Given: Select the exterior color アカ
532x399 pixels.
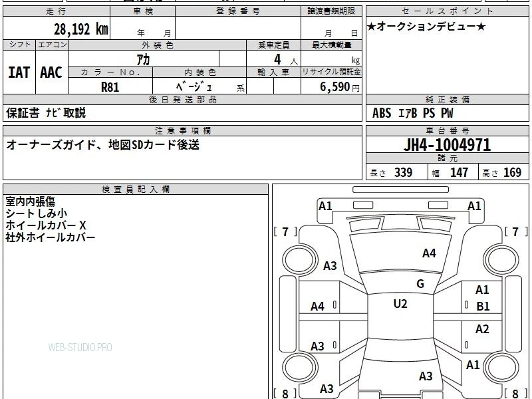Looking at the screenshot, I should (143, 60).
